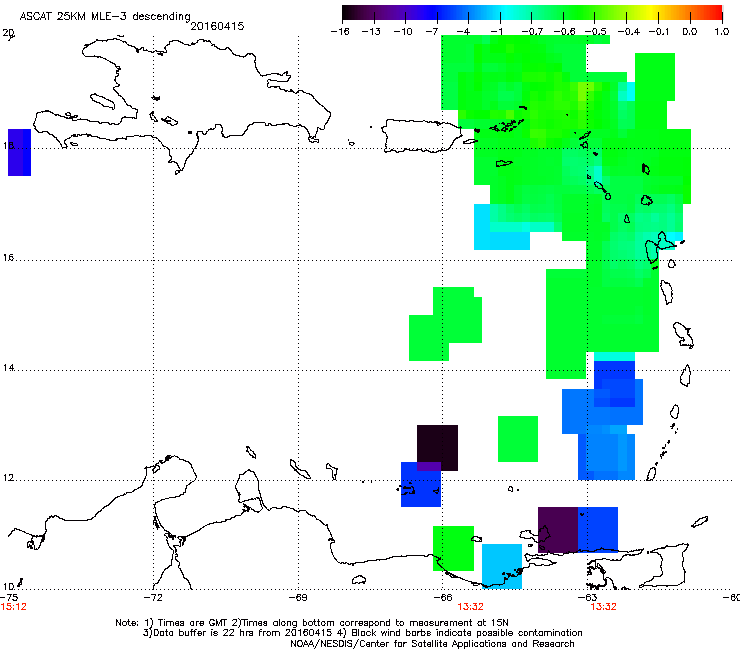The image size is (740, 650).
Task: Click the color bar label -0.7
Action: (x=532, y=32)
